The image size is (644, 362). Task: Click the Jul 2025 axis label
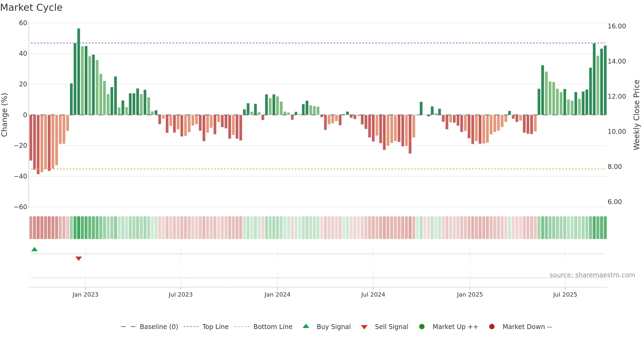565,295
